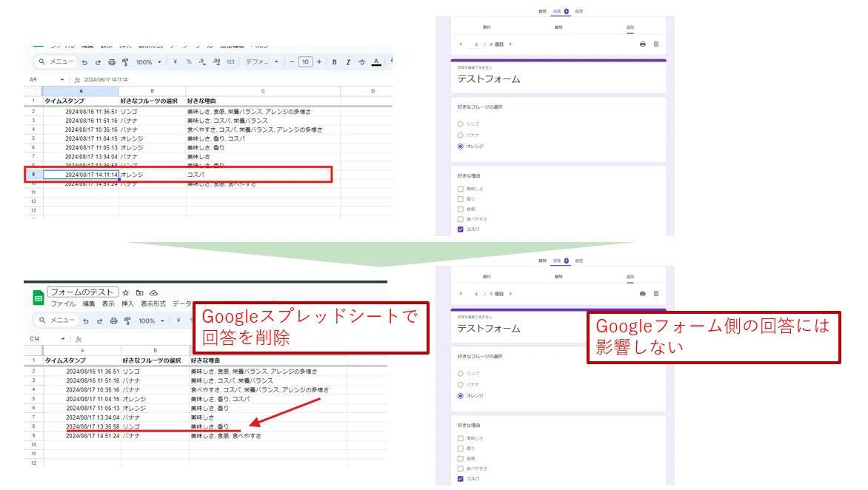
Task: Toggle italic in upper spreadsheet toolbar
Action: (x=348, y=62)
